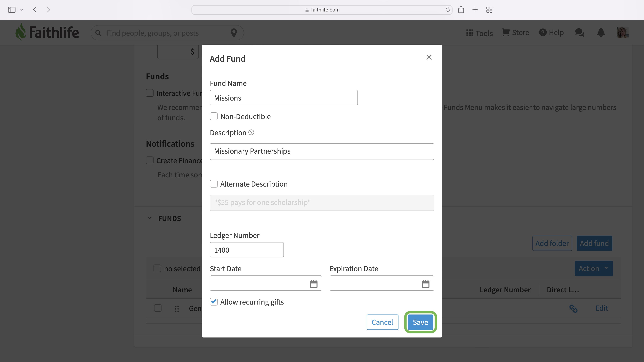Edit the Ledger Number field

coord(247,250)
